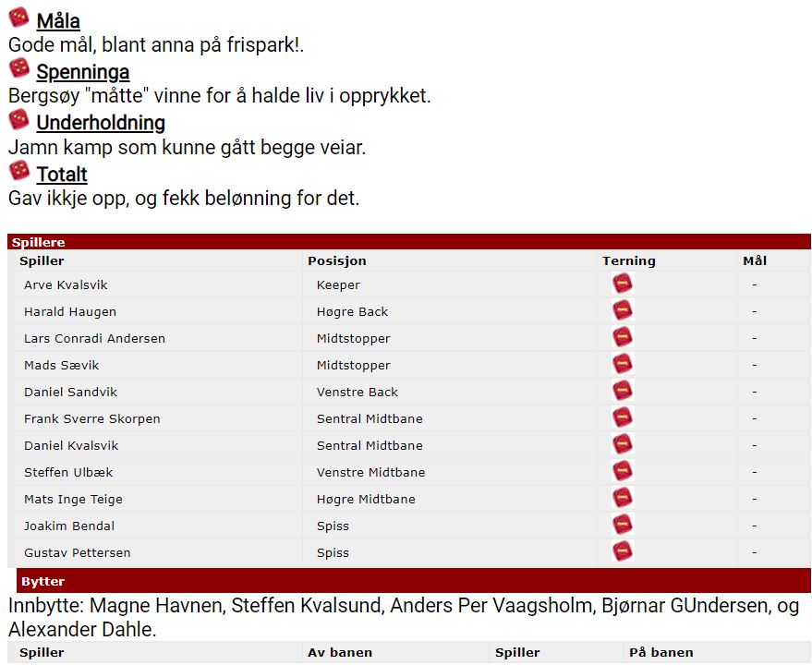This screenshot has height=665, width=812.
Task: Click the Mål column header
Action: 755,261
